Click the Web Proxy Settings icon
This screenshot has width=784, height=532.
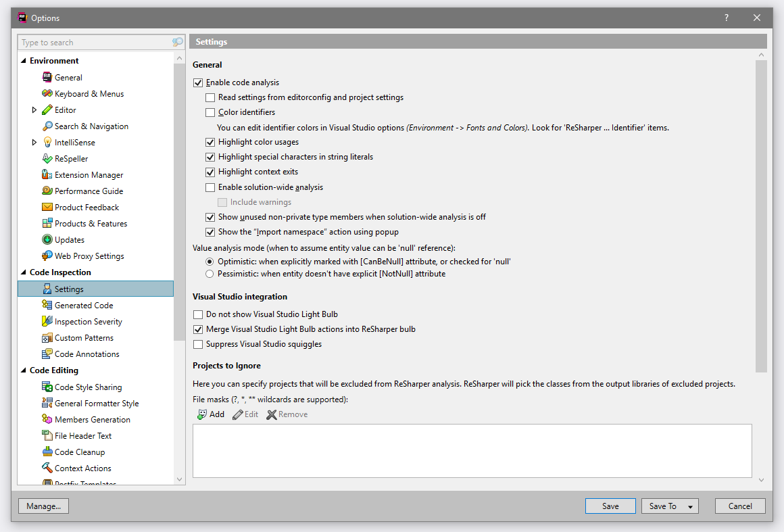(x=47, y=256)
